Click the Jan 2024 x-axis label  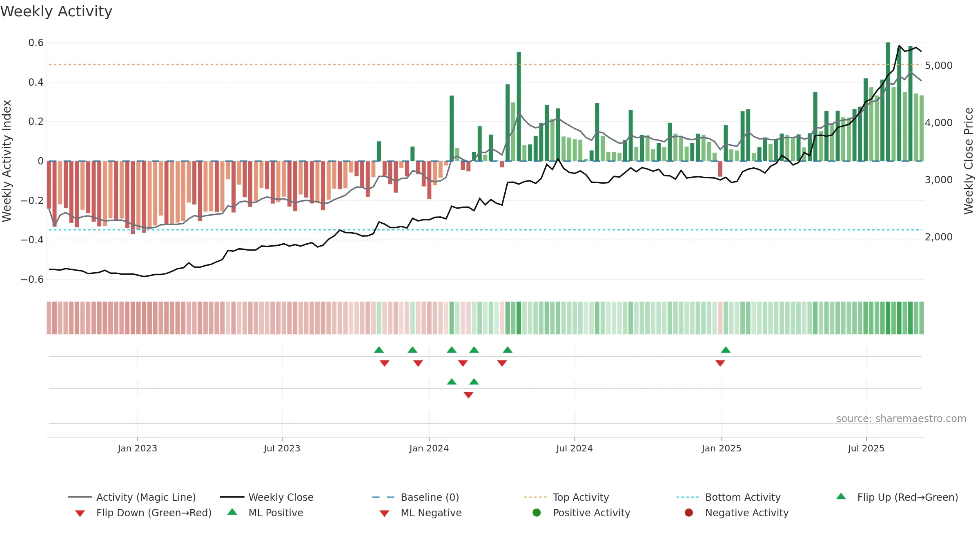(x=429, y=448)
